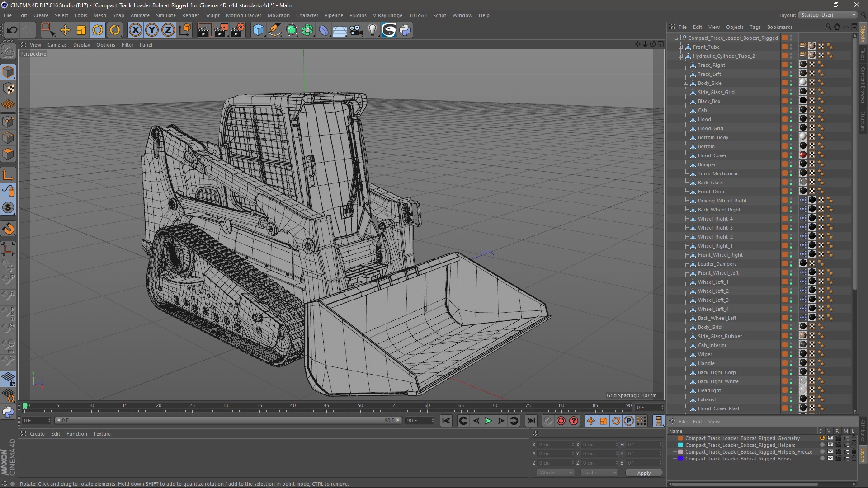Render active view clapboard icon
The height and width of the screenshot is (488, 868).
point(204,30)
